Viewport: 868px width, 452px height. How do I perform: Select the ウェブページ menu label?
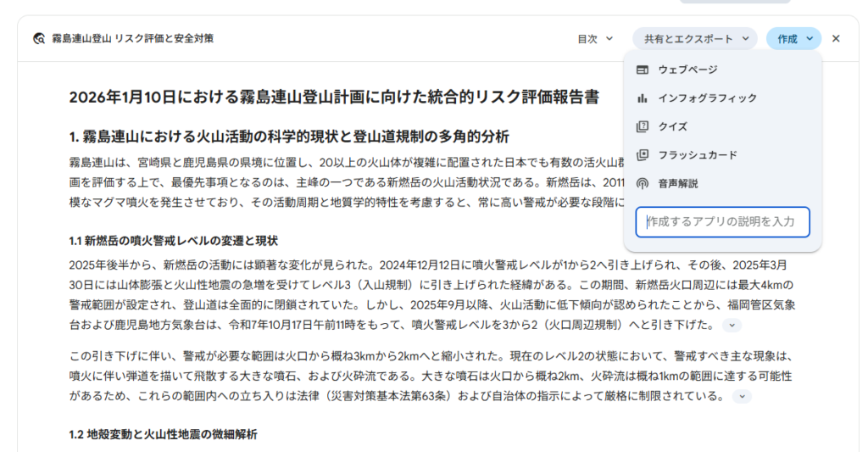[687, 70]
